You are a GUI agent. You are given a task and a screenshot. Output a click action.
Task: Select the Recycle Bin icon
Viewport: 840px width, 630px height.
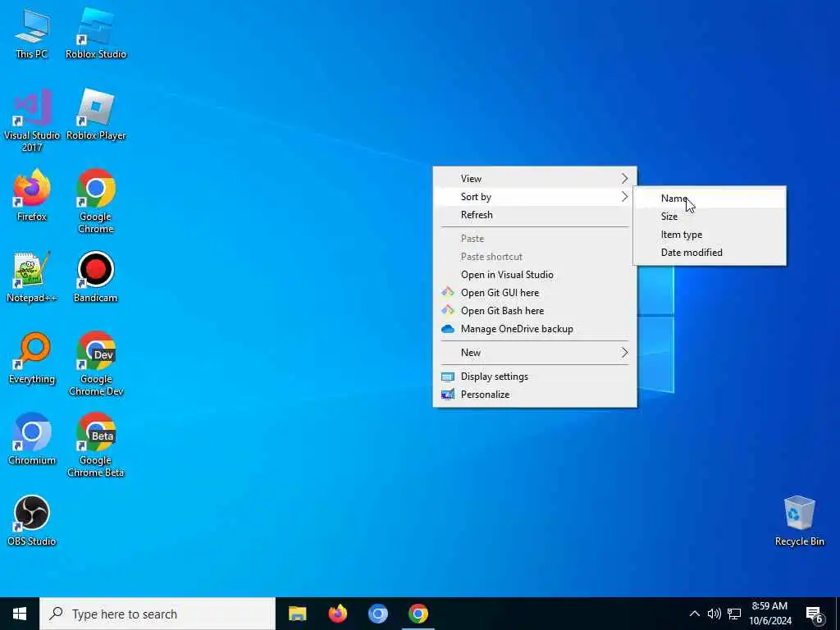point(799,521)
